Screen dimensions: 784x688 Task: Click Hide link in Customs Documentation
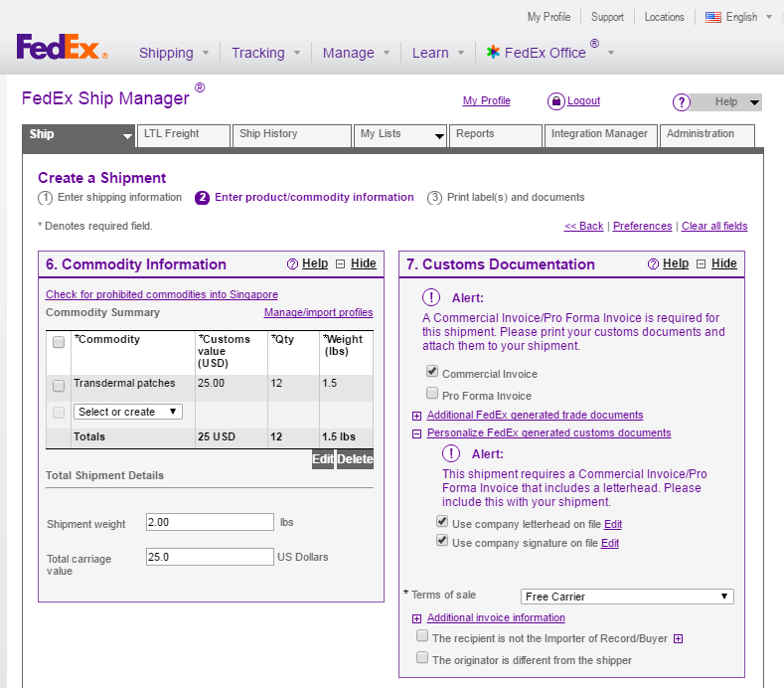tap(724, 263)
